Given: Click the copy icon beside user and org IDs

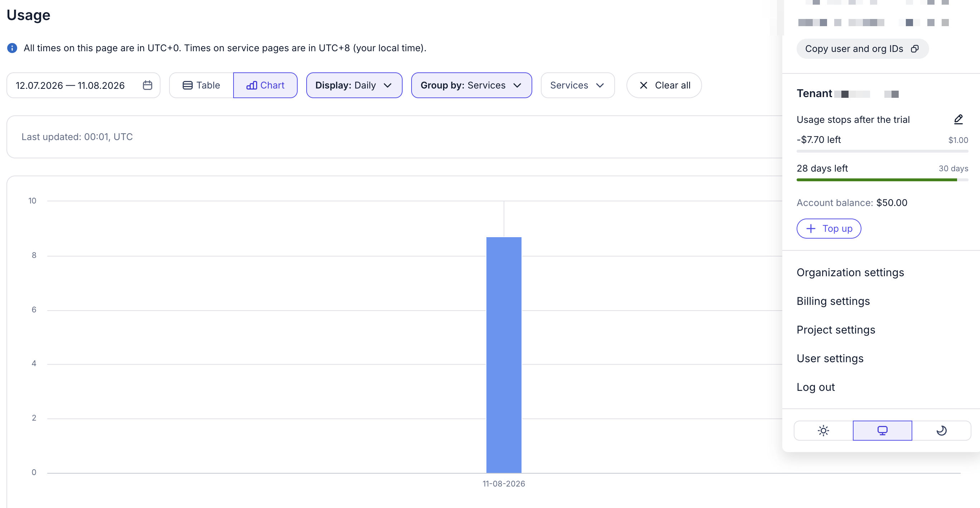Looking at the screenshot, I should pos(914,49).
